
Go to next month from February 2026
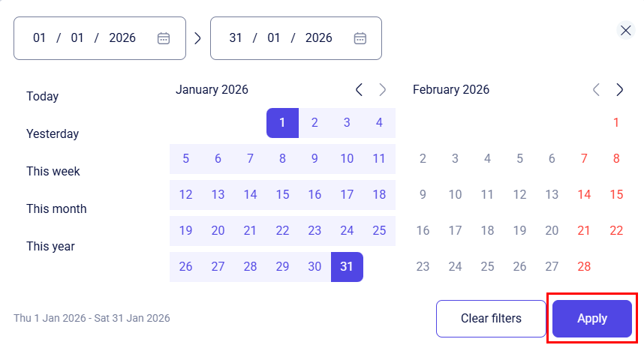(x=619, y=90)
